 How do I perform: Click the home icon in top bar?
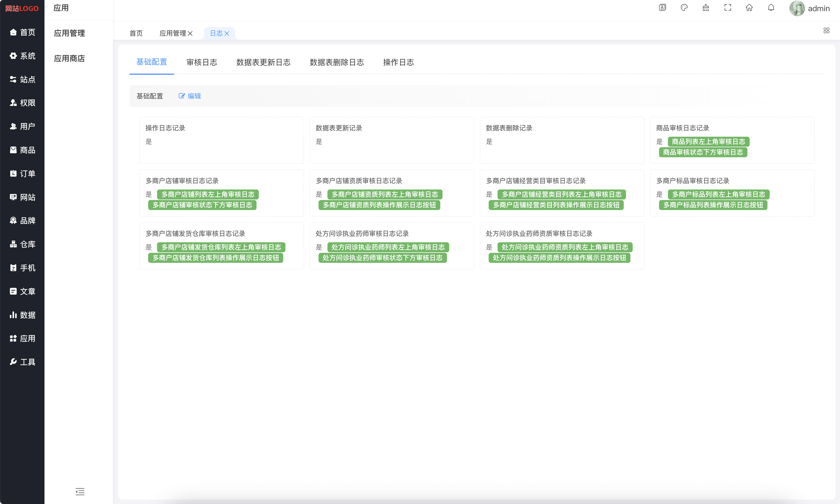coord(749,8)
